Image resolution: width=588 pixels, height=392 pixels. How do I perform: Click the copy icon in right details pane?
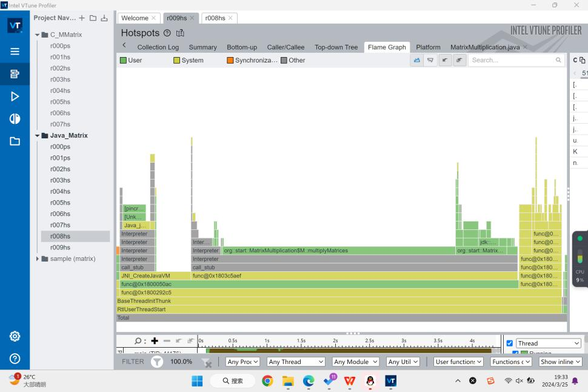pyautogui.click(x=582, y=60)
